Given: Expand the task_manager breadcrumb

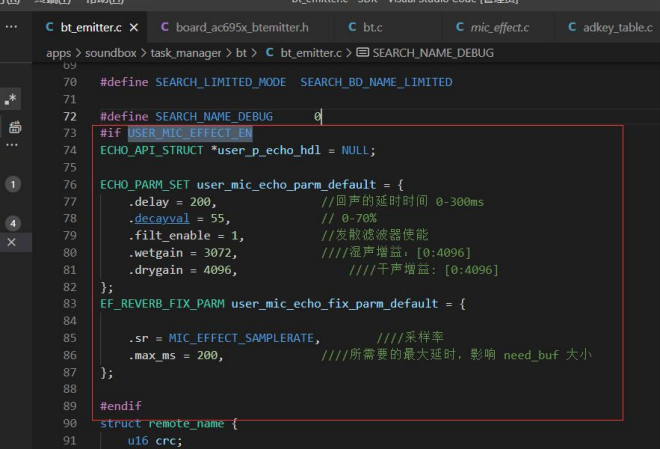Looking at the screenshot, I should click(x=186, y=53).
